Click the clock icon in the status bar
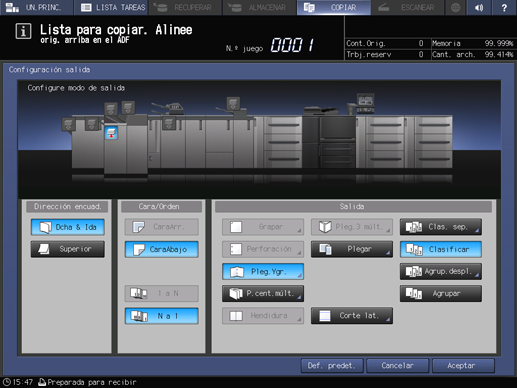This screenshot has width=517, height=388. [6, 382]
